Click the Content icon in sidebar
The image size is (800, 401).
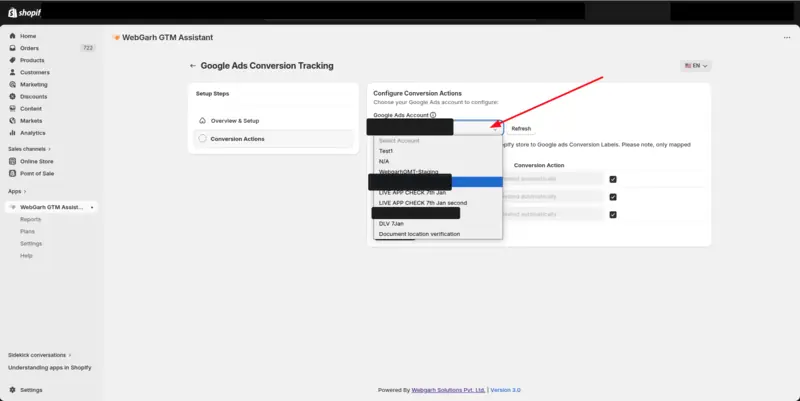(13, 109)
